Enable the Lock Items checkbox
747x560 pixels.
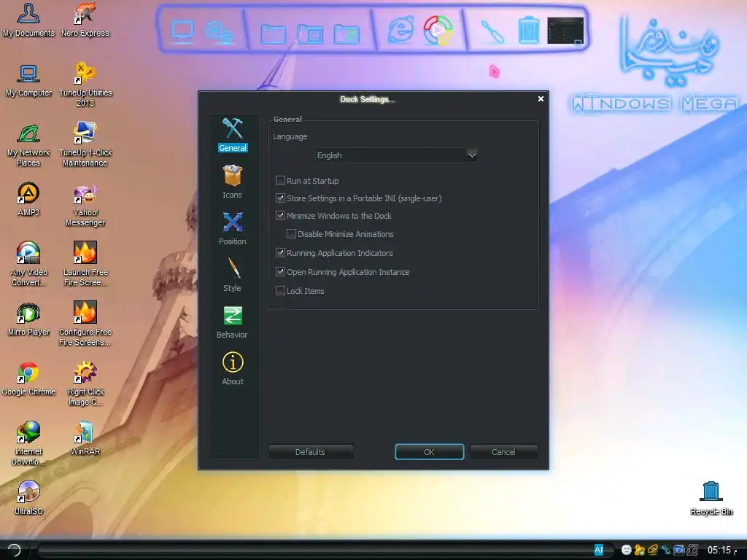281,290
